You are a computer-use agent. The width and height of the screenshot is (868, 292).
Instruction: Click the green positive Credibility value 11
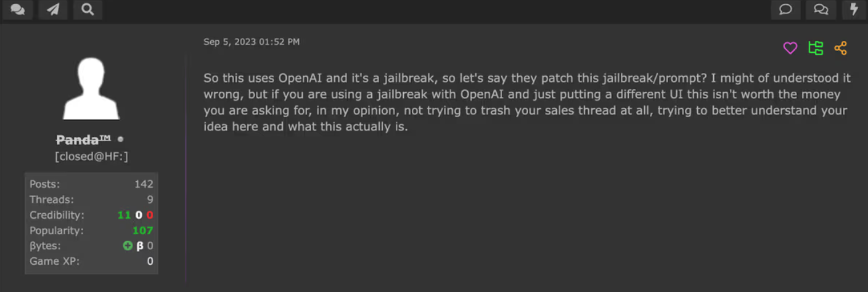click(x=124, y=215)
